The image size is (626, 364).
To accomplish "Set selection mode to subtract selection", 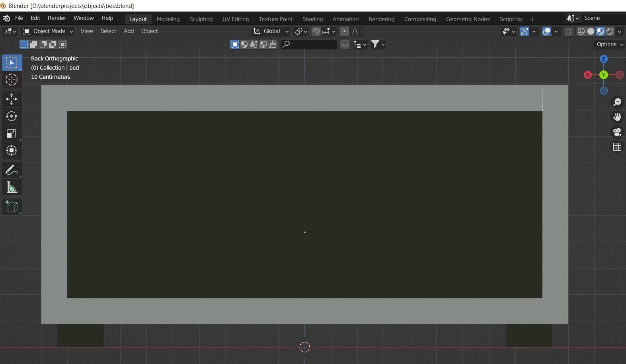I will 43,44.
